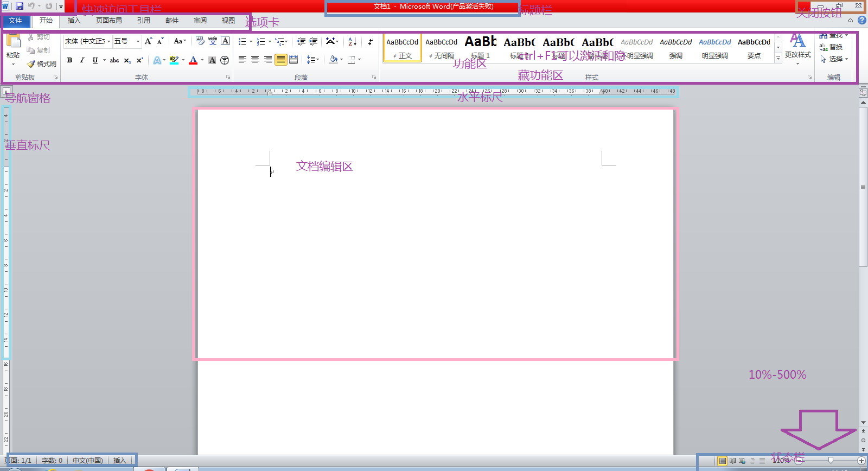Click the word count 字数: 0 status
The image size is (868, 471).
52,461
